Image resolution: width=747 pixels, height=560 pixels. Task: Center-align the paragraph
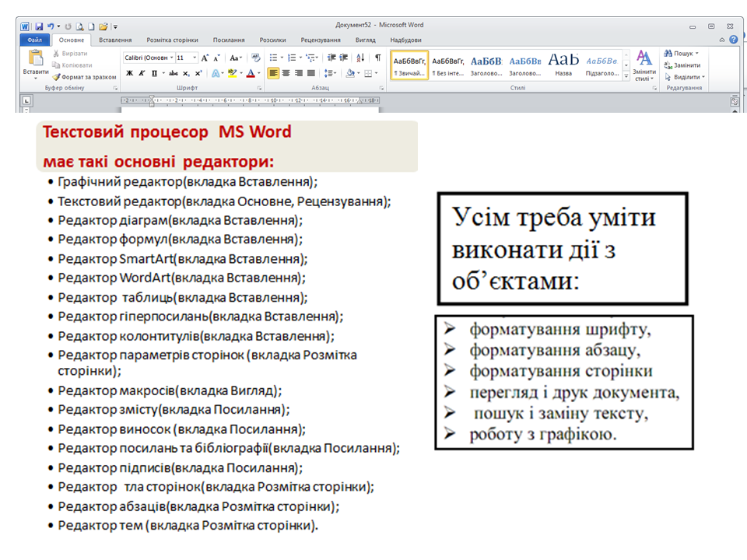286,73
